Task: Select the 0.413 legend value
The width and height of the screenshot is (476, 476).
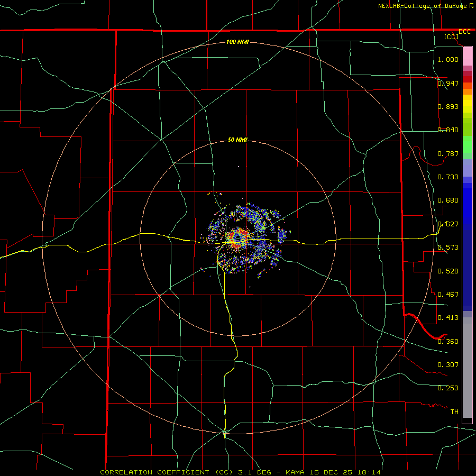Action: (448, 317)
